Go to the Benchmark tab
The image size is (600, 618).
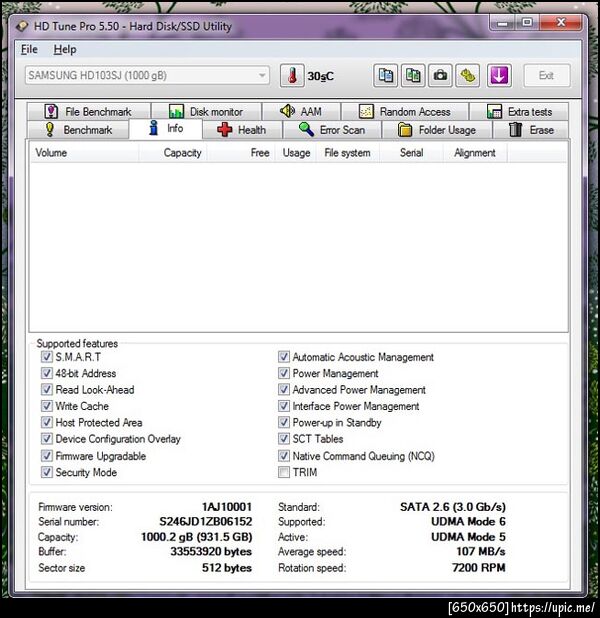tap(78, 130)
